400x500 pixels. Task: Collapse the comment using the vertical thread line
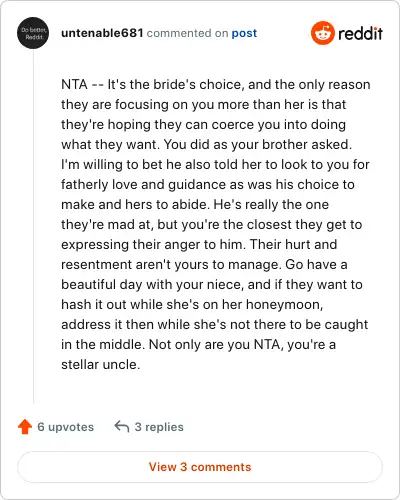click(x=33, y=227)
